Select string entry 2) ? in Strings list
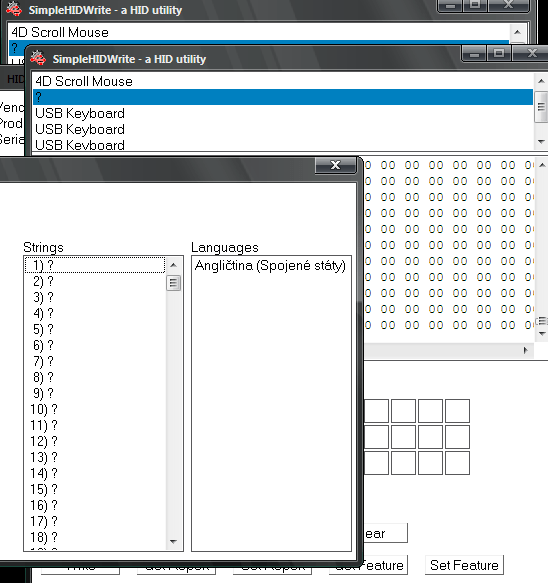The width and height of the screenshot is (548, 583). click(95, 281)
